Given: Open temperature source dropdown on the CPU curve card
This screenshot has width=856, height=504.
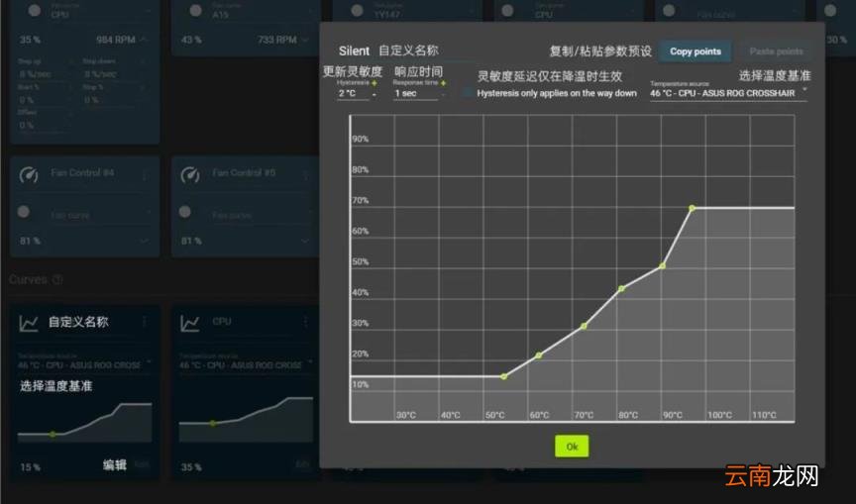Looking at the screenshot, I should (247, 362).
